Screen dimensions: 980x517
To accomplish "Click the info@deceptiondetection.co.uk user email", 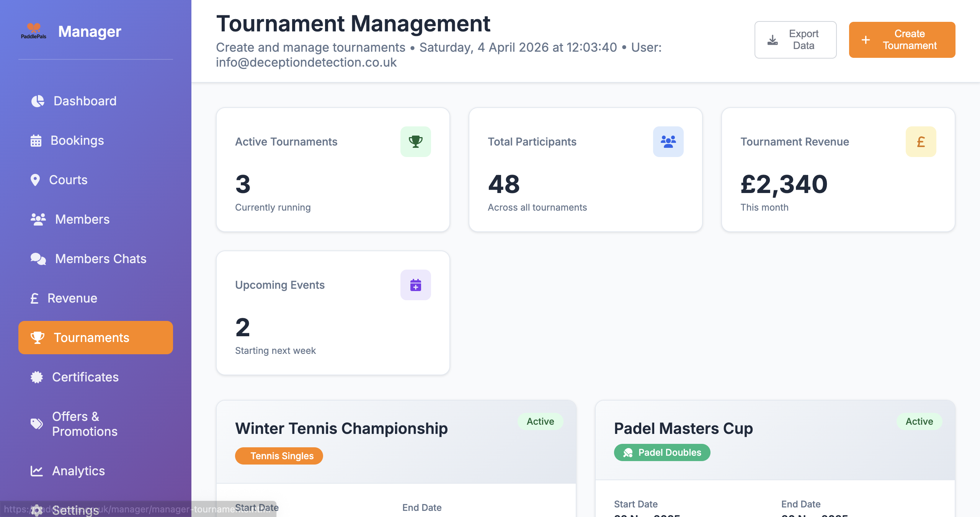I will tap(306, 62).
